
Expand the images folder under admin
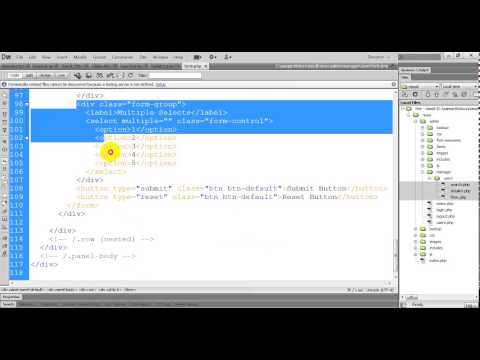(422, 153)
